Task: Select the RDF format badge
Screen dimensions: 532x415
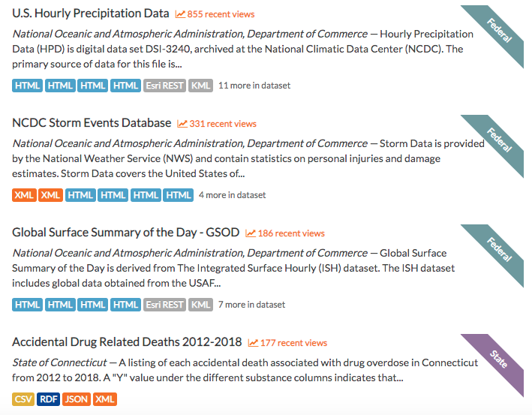Action: click(49, 399)
